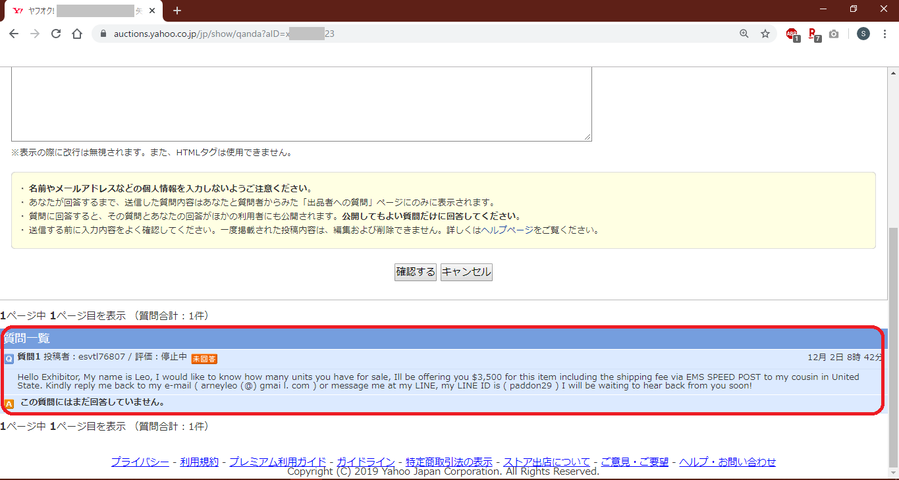
Task: Open the プライバシー footer link
Action: (x=140, y=462)
